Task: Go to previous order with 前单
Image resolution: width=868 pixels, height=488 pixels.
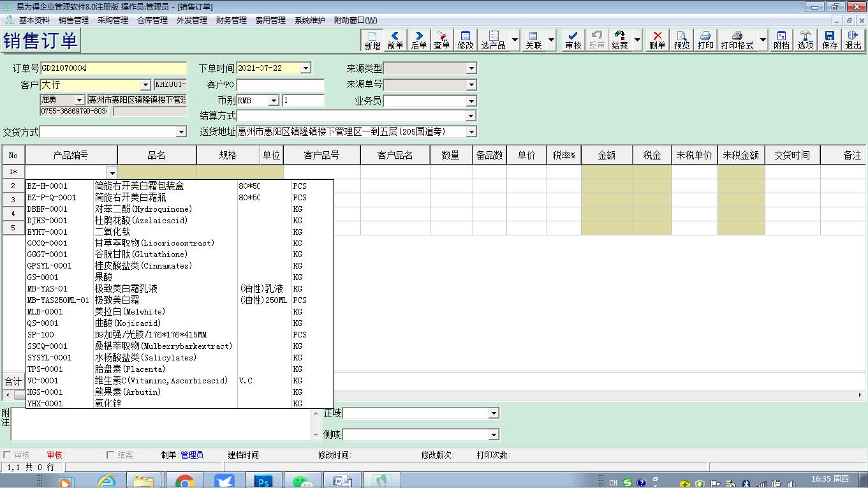Action: [395, 40]
